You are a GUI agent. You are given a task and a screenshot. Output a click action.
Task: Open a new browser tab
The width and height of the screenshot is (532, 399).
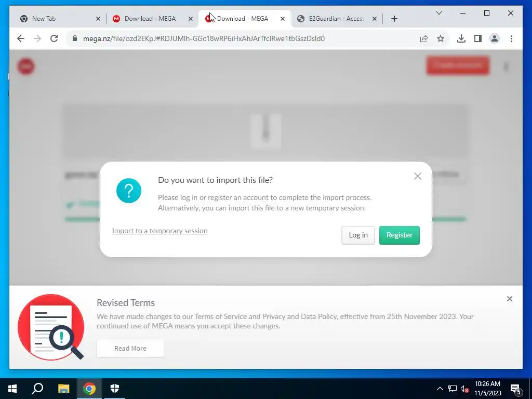click(x=394, y=19)
